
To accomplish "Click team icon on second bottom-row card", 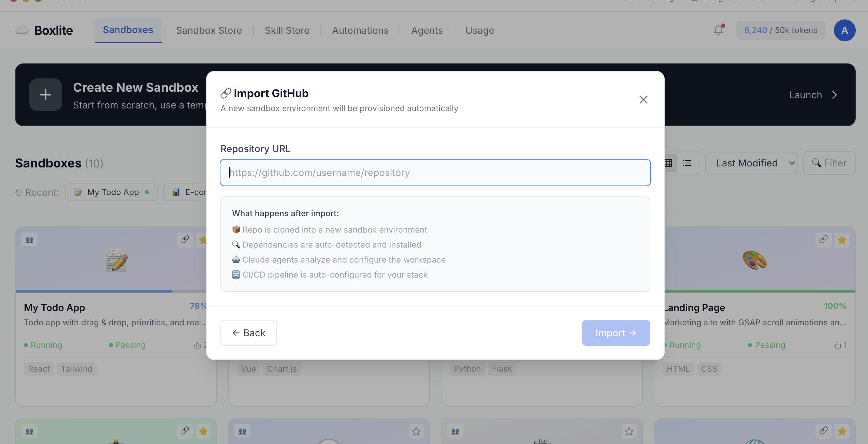I will [242, 431].
